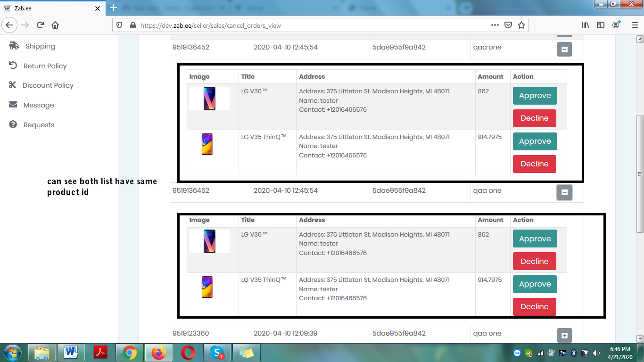Image resolution: width=644 pixels, height=362 pixels.
Task: Open Adobe Reader from taskbar
Action: coord(100,352)
